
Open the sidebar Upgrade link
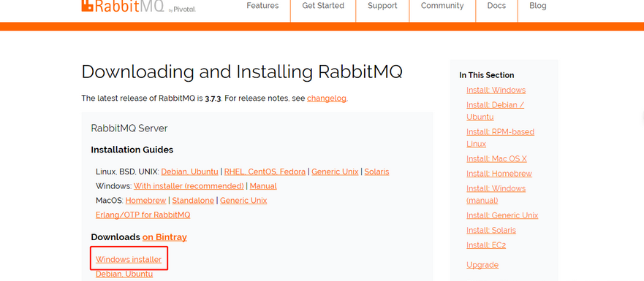[482, 265]
